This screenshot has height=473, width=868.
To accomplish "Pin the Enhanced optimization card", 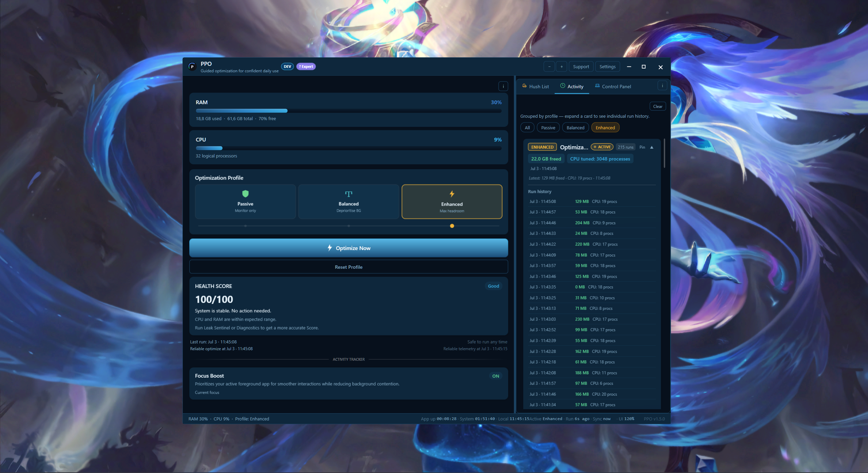I will 642,147.
